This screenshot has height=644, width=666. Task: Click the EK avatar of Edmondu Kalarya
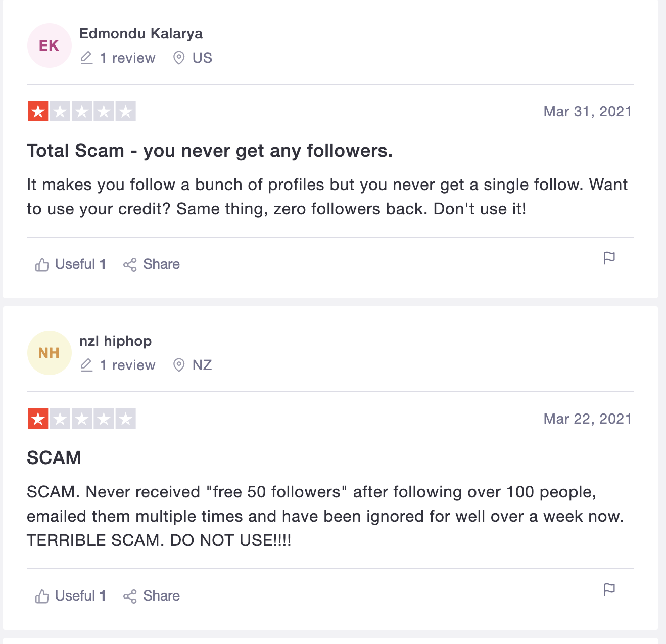(49, 45)
